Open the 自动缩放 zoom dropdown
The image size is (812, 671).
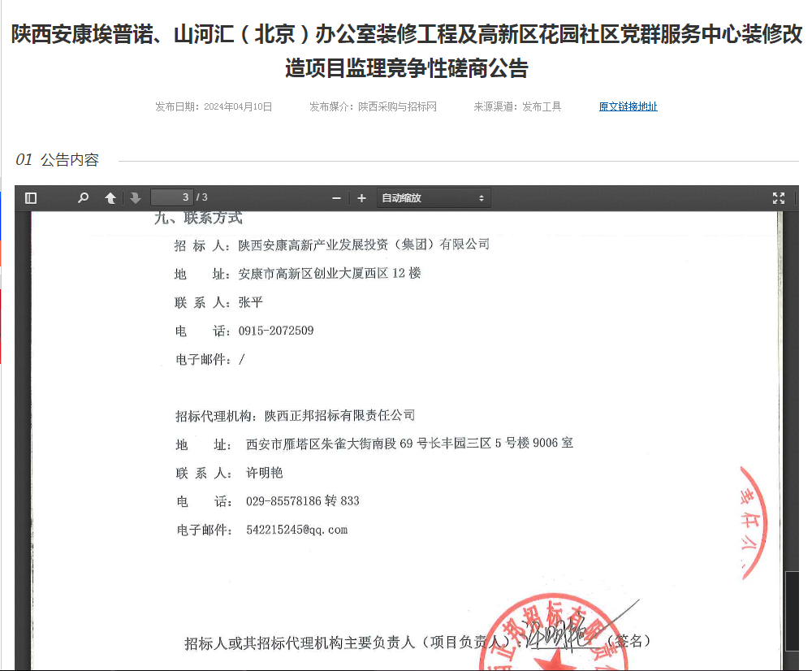[433, 198]
